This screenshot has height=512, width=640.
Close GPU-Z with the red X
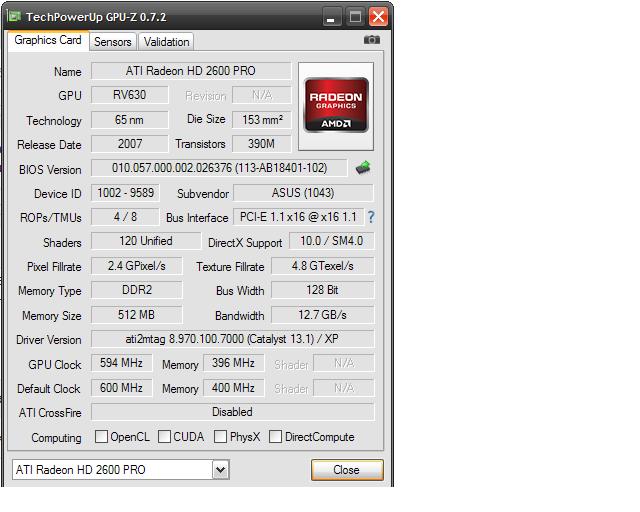point(378,17)
